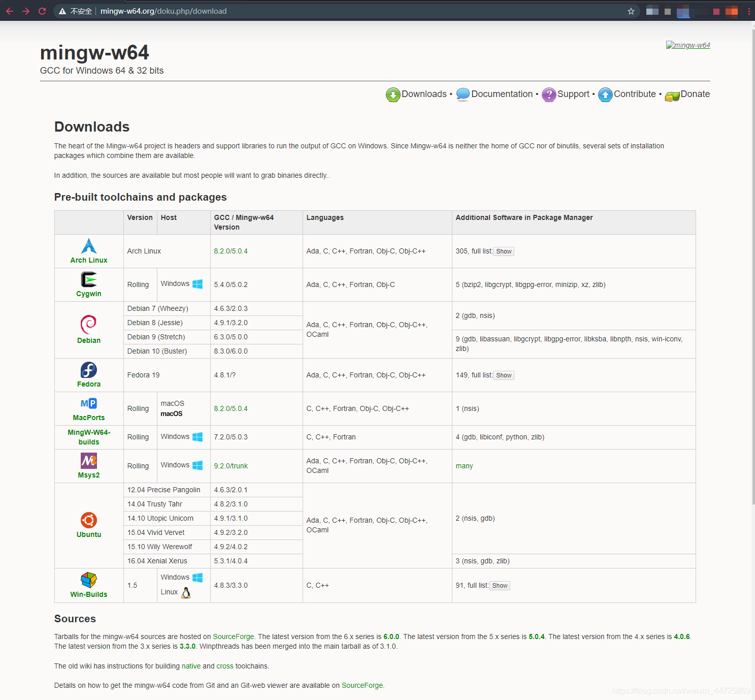Click the Arch Linux logo icon

click(89, 246)
